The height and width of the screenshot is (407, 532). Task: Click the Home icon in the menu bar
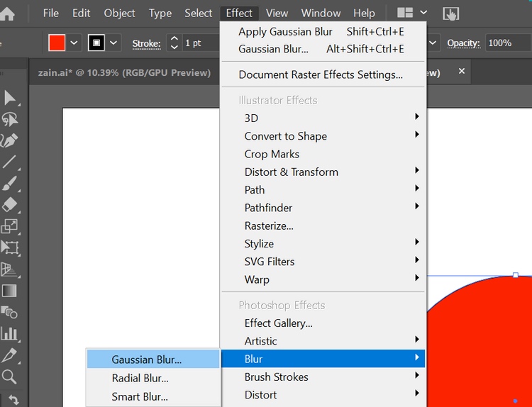tap(7, 14)
